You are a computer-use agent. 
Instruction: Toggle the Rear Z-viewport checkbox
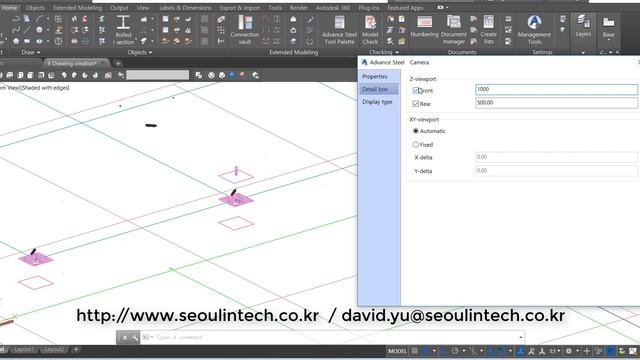pos(416,104)
